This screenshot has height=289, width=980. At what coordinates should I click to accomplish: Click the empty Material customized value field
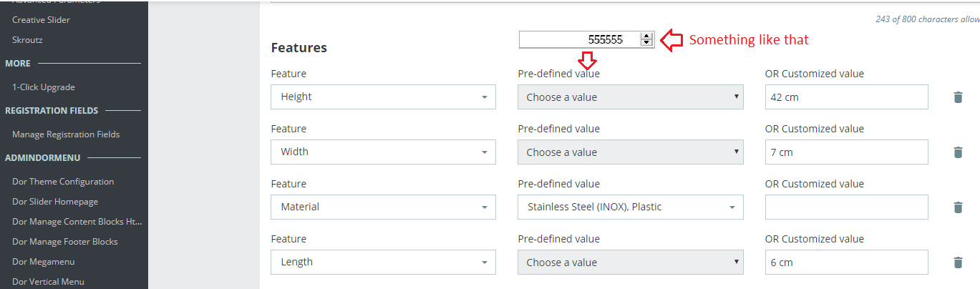coord(846,207)
